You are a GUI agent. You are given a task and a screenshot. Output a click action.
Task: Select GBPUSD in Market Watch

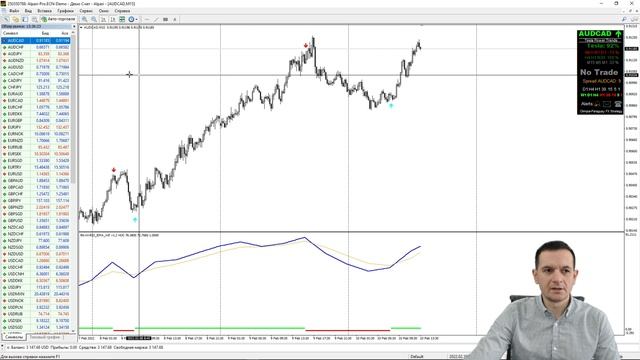[36, 220]
